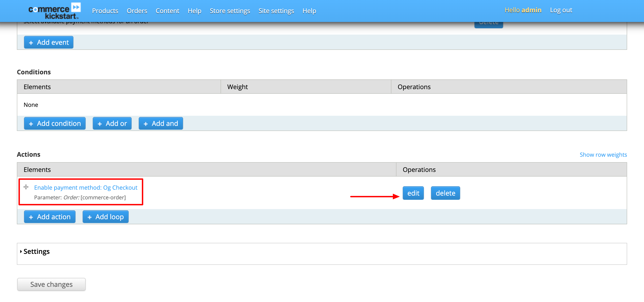Click the plus icon on Add condition
This screenshot has height=302, width=644.
tap(31, 124)
